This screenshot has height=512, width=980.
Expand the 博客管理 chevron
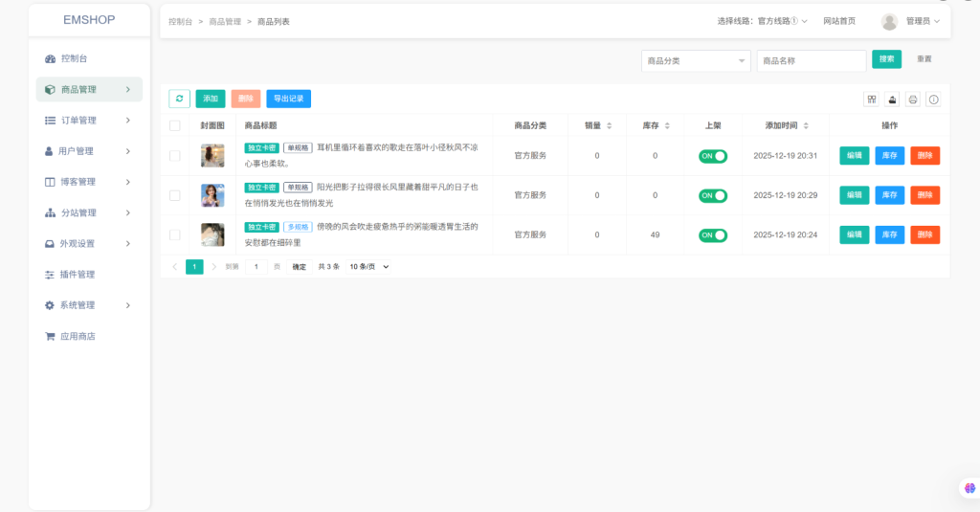pyautogui.click(x=128, y=182)
